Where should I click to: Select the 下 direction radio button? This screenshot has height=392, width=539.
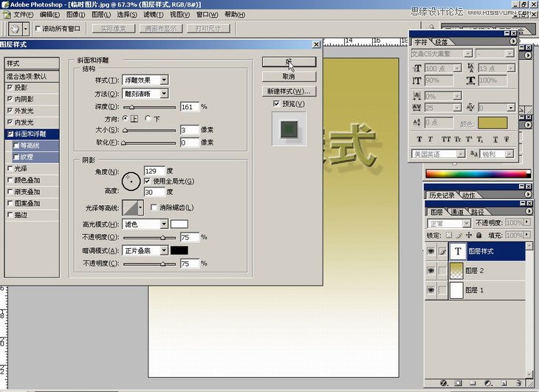(148, 119)
